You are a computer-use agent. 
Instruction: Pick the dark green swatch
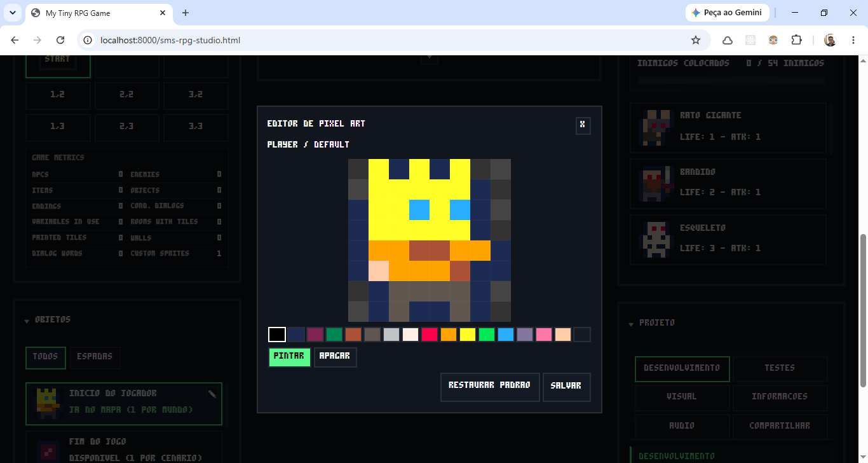[x=334, y=335]
